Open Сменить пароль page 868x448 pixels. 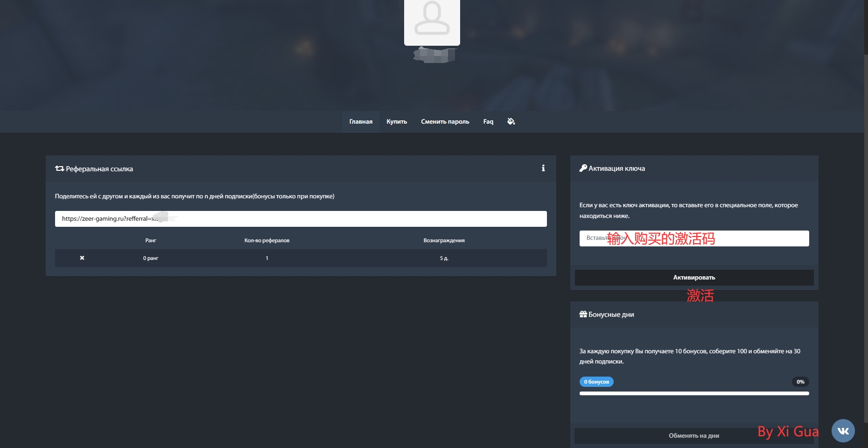pyautogui.click(x=445, y=122)
